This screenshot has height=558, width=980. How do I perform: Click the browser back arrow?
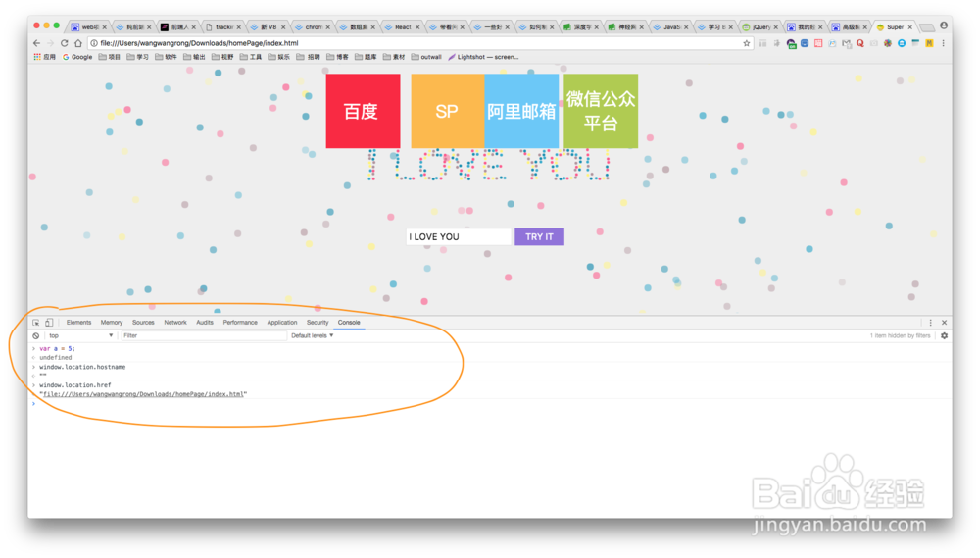pos(36,43)
